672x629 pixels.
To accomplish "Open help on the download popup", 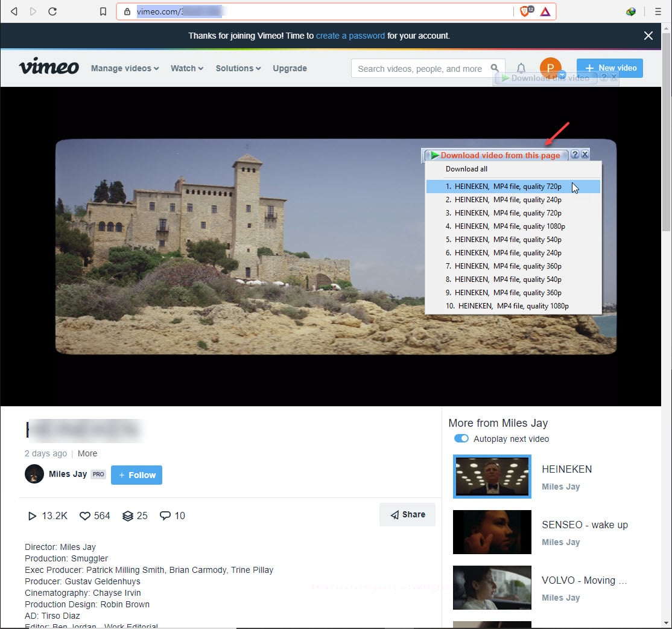I will [575, 155].
